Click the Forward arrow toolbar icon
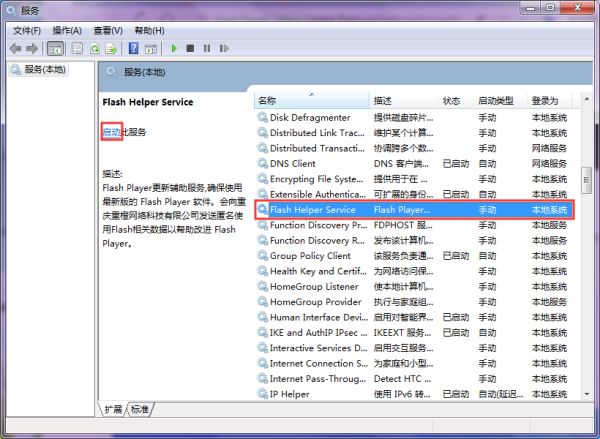This screenshot has width=600, height=439. [32, 49]
